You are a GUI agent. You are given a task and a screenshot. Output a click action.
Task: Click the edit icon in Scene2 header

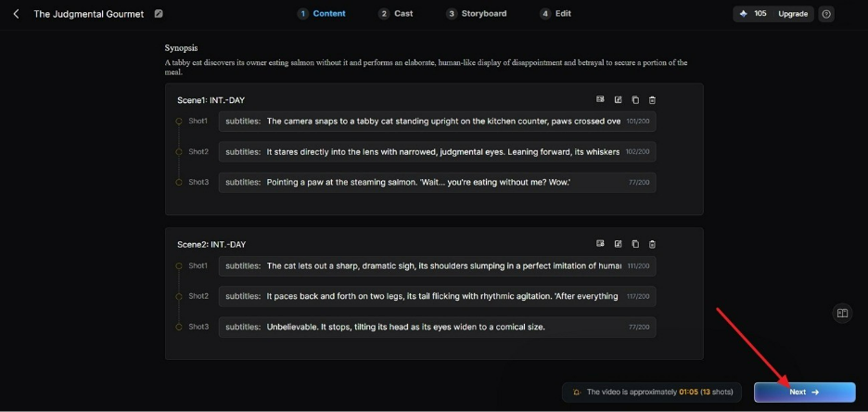click(618, 244)
